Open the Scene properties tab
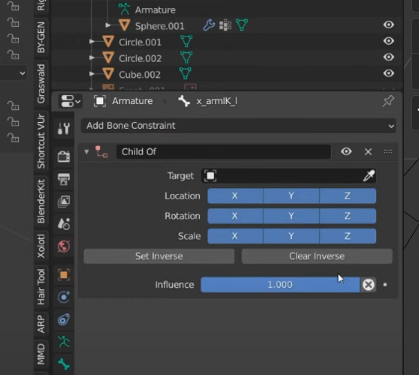This screenshot has width=419, height=375. (63, 224)
